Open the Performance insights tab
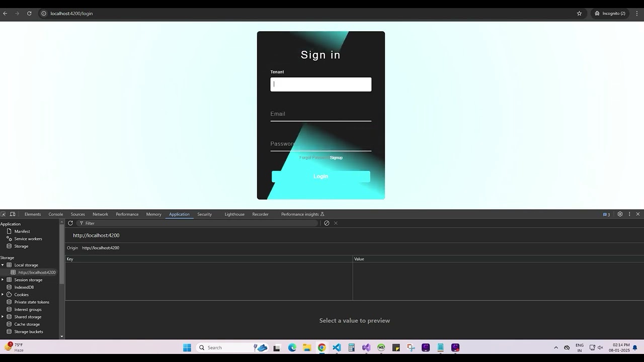 302,214
